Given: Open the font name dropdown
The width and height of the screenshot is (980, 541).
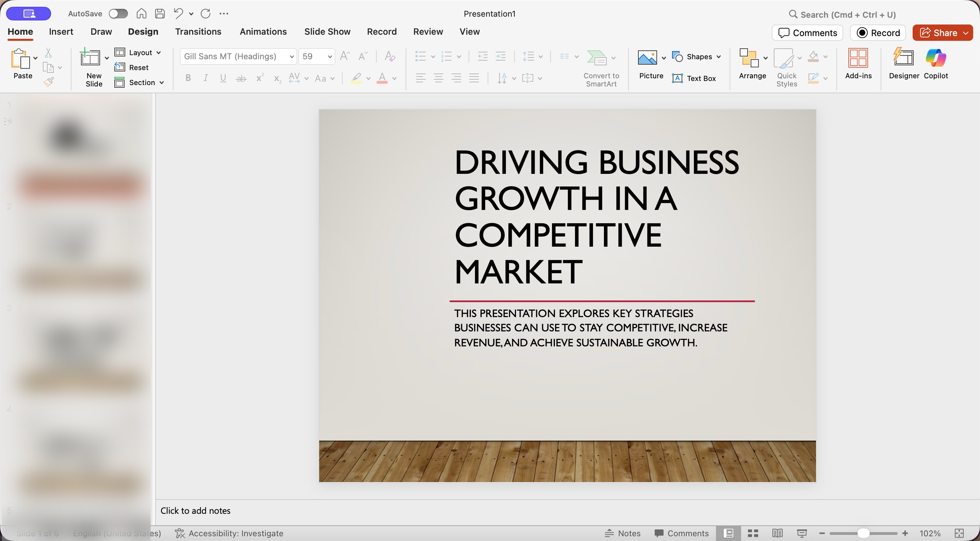Looking at the screenshot, I should 291,57.
